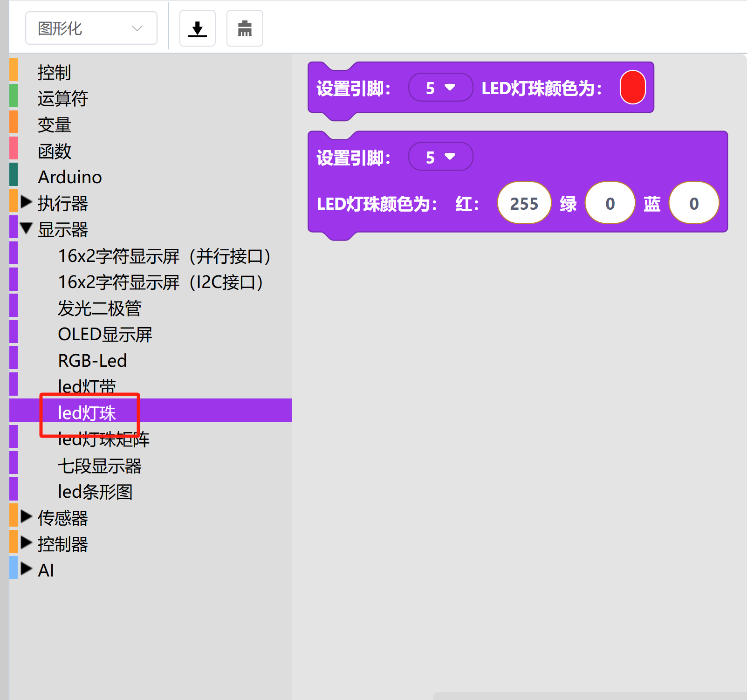This screenshot has width=747, height=700.
Task: Expand the 执行器 category
Action: point(27,203)
